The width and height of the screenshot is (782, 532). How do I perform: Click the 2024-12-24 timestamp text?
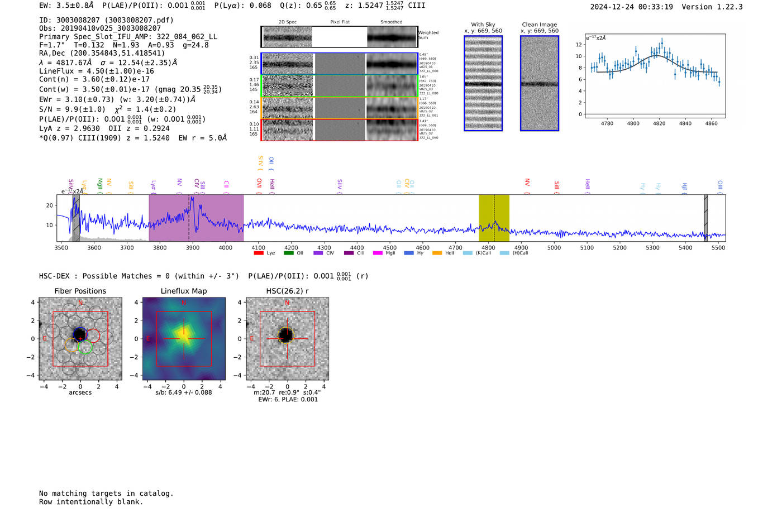tap(631, 7)
